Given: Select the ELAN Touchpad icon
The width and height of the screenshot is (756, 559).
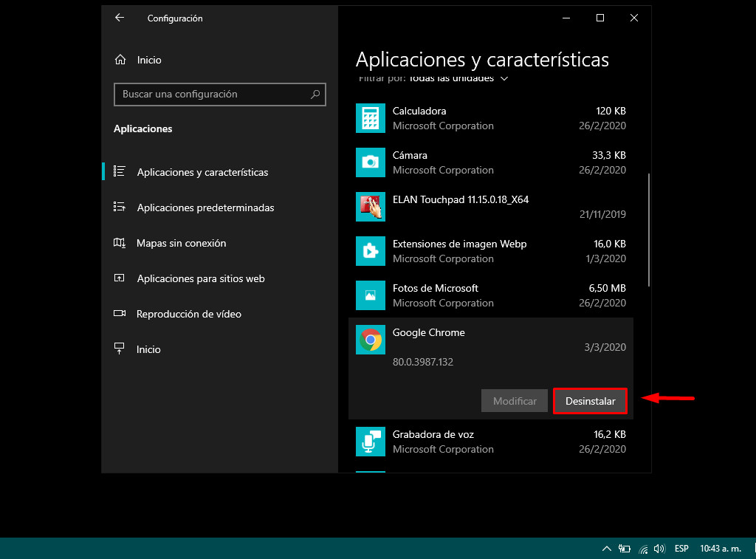Looking at the screenshot, I should (x=370, y=207).
